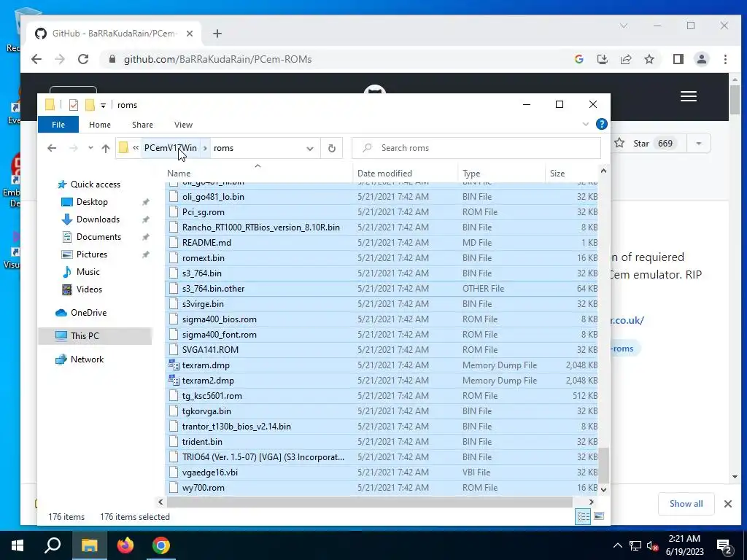The image size is (747, 560).
Task: Open Star button dropdown arrow on GitHub
Action: click(698, 144)
